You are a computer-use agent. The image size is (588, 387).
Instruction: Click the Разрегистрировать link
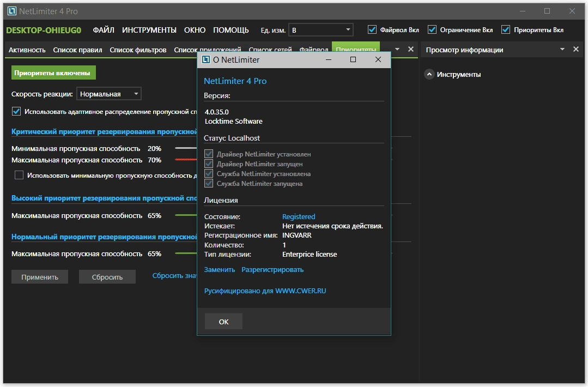click(x=272, y=270)
